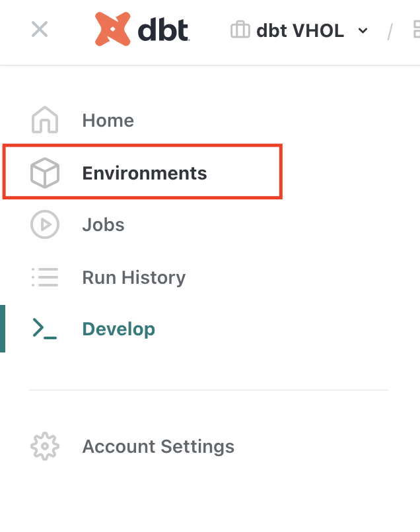The height and width of the screenshot is (532, 420).
Task: Click the partially visible project icon at top right
Action: 415,30
